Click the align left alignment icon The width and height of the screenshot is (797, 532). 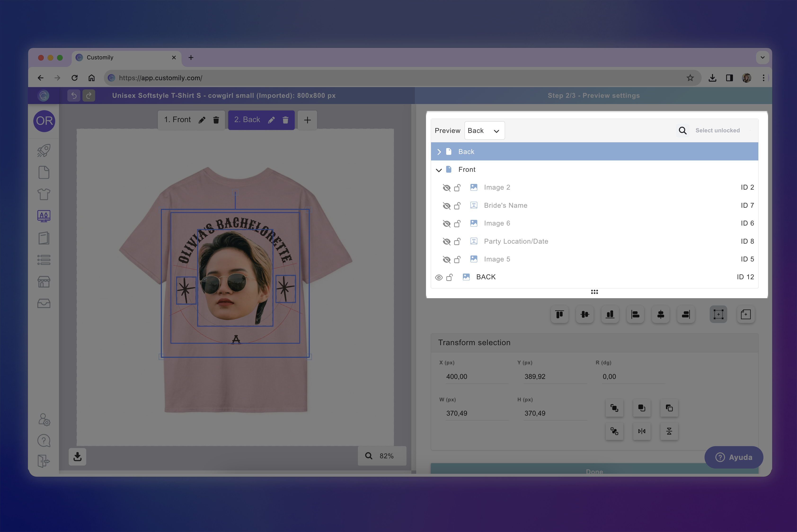pyautogui.click(x=635, y=315)
